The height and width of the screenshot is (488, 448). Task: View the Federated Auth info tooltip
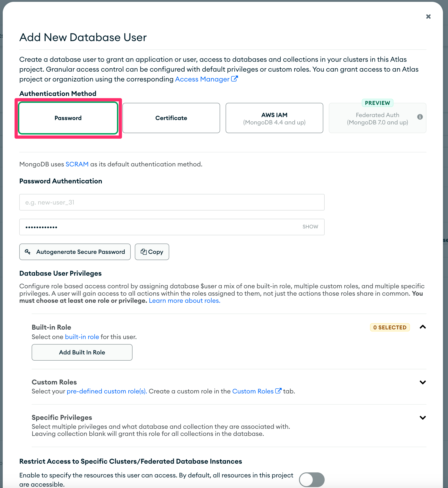tap(420, 117)
